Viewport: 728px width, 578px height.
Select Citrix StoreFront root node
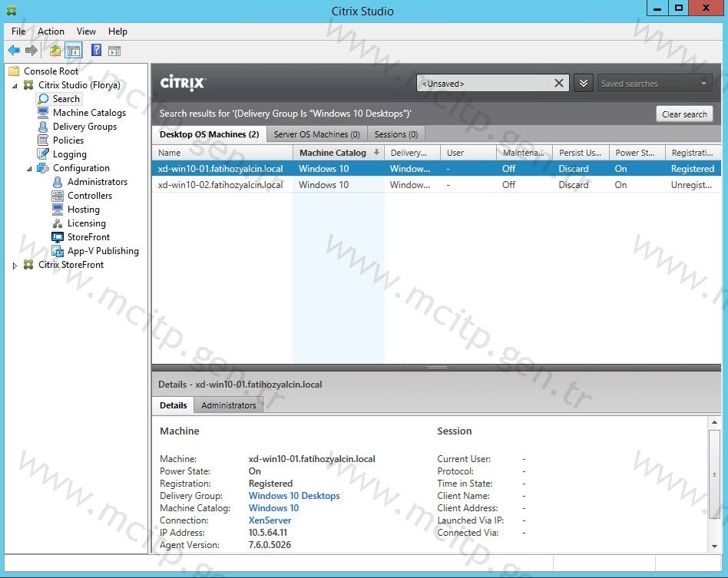coord(71,265)
